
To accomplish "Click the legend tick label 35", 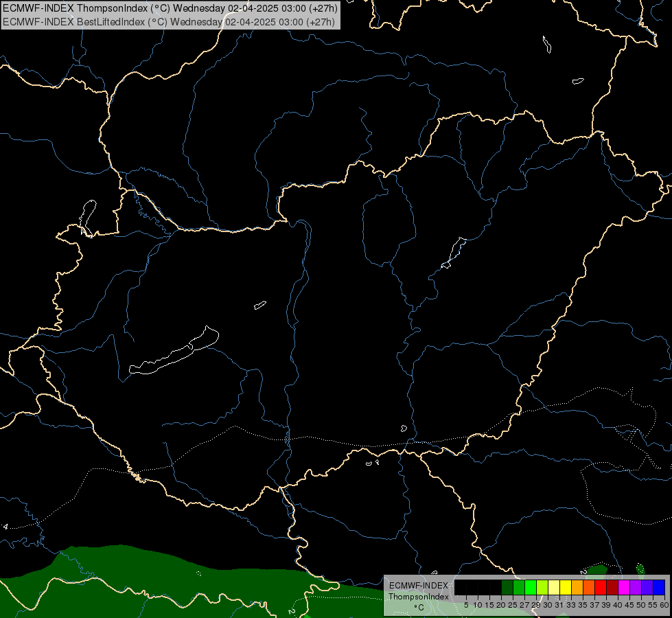I will 583,605.
